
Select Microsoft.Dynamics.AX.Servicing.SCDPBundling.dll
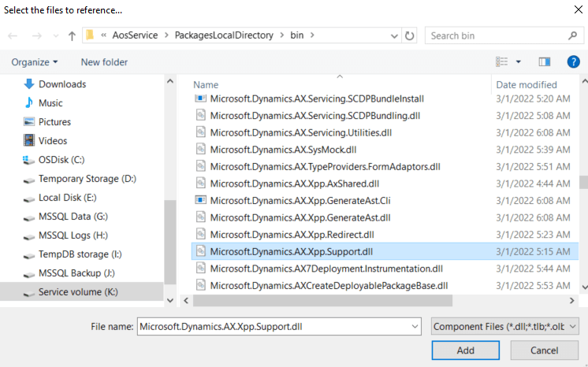tap(315, 116)
